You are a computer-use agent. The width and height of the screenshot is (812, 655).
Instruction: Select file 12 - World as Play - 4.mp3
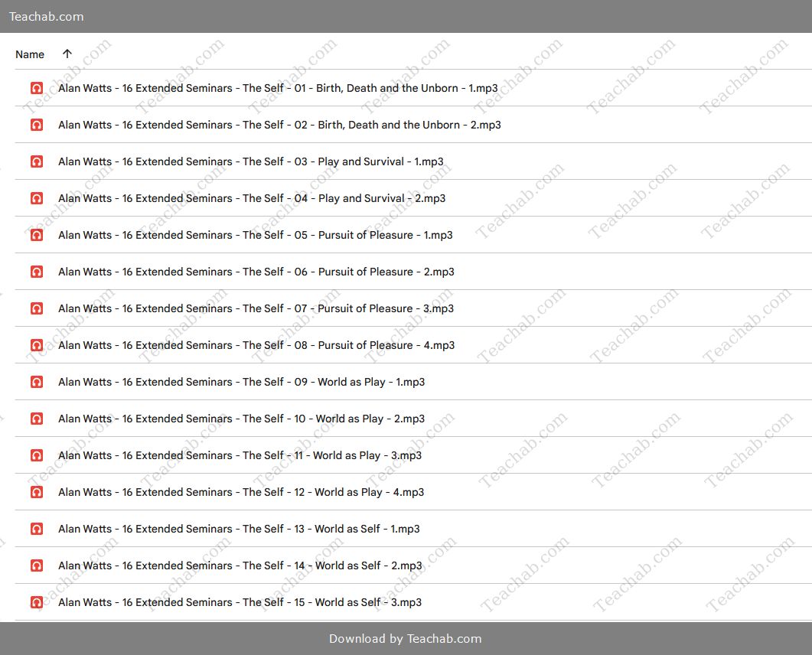[241, 492]
